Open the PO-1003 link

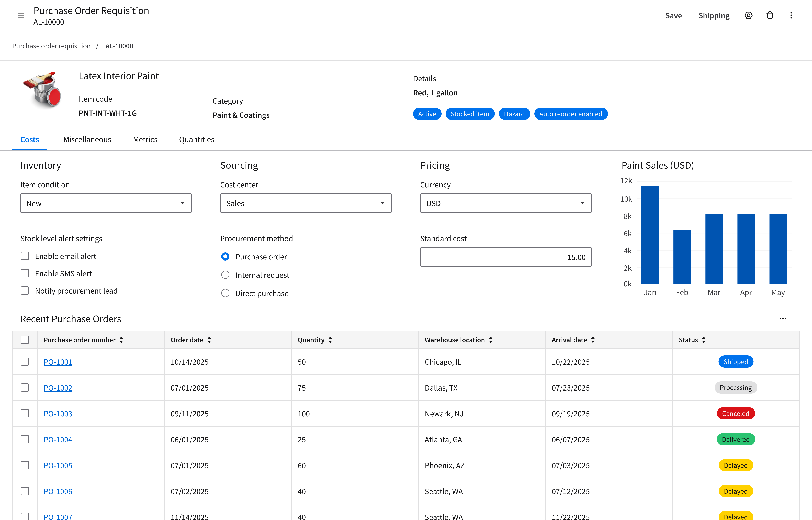point(58,414)
